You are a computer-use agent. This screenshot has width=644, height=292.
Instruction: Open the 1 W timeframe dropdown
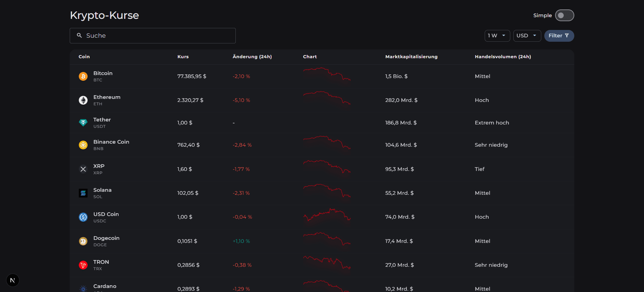click(x=497, y=36)
